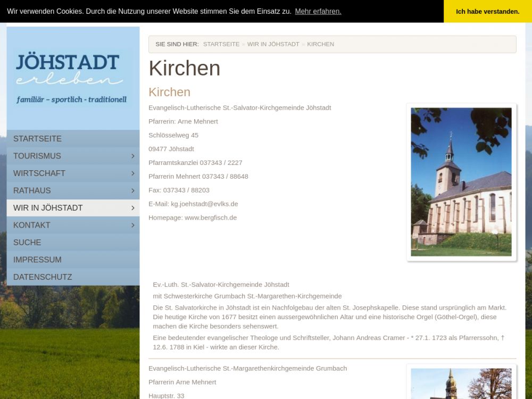Screen dimensions: 532x399
Task: Open the St. Salvator church photo
Action: 461,182
